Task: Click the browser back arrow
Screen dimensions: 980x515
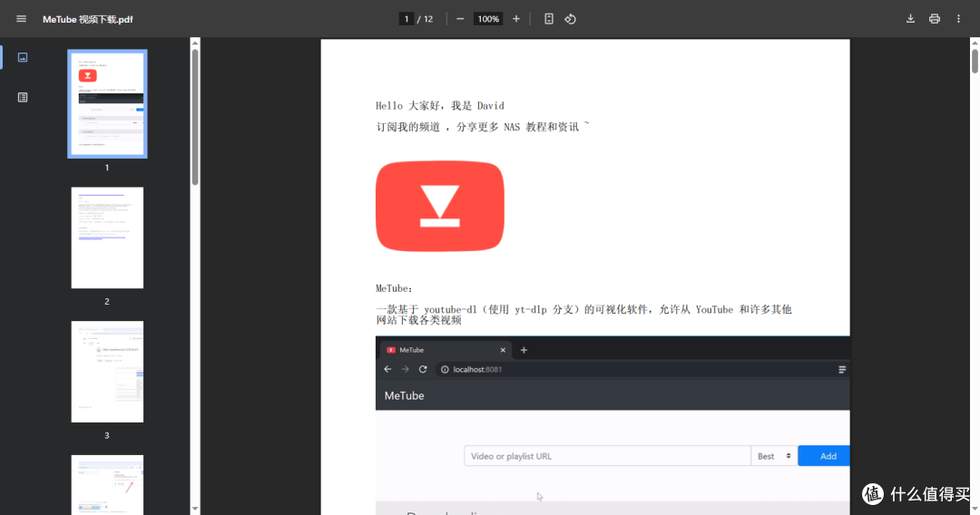Action: tap(387, 370)
